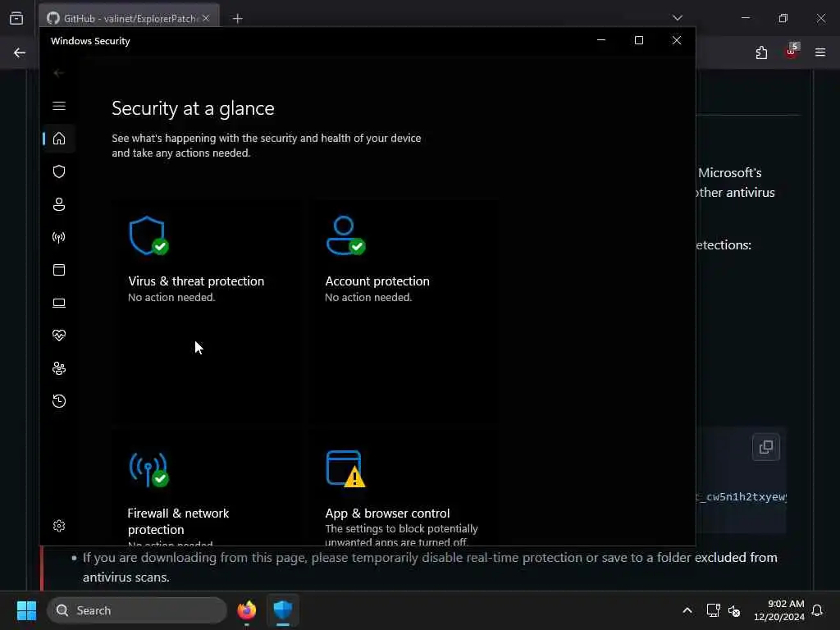
Task: Open the Firefox application hamburger menu
Action: coord(820,52)
